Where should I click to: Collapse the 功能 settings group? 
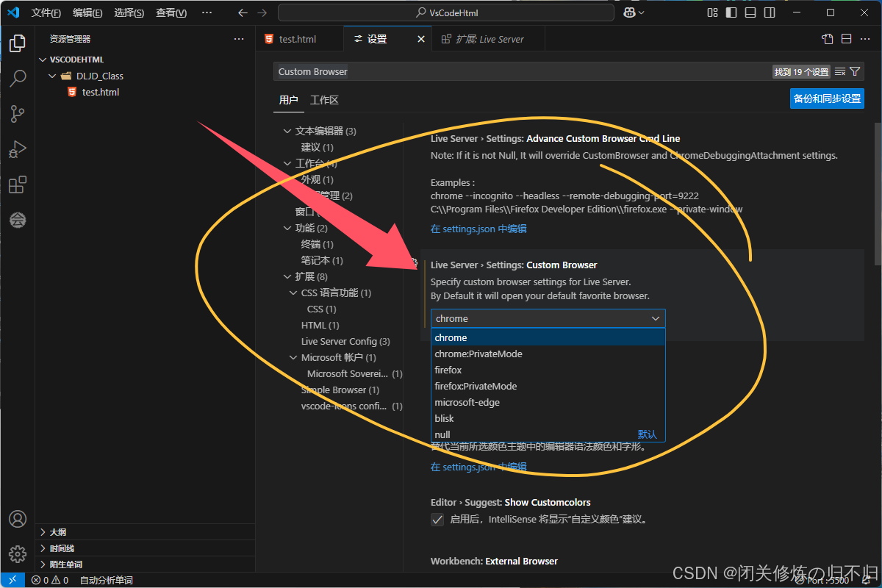(287, 228)
